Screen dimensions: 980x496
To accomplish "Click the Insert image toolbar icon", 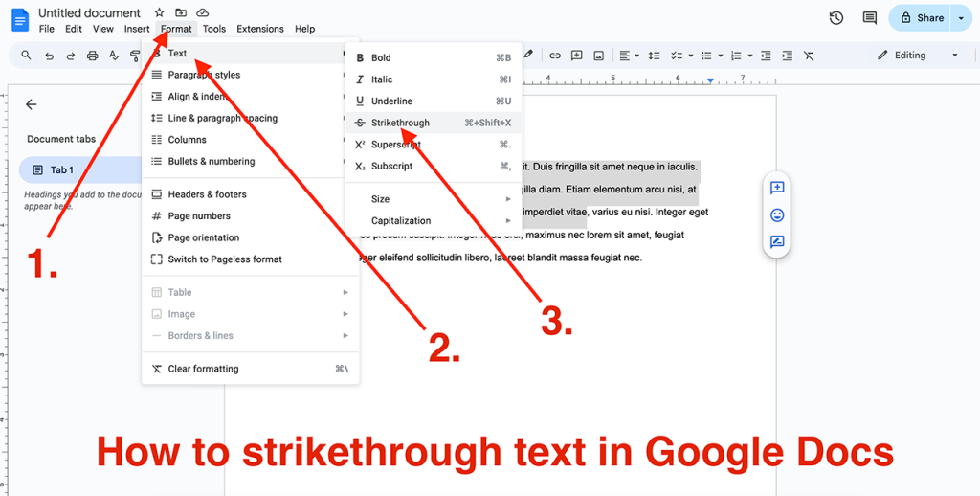I will click(598, 56).
